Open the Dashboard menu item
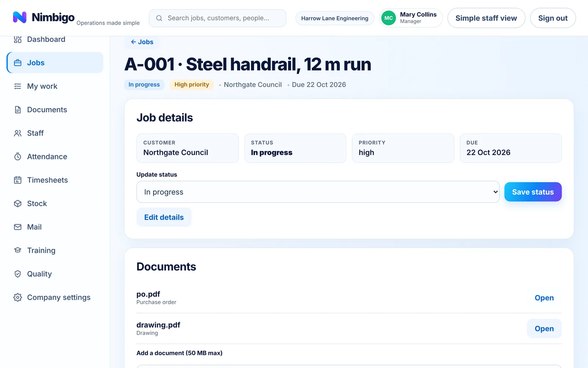588x368 pixels. point(55,39)
